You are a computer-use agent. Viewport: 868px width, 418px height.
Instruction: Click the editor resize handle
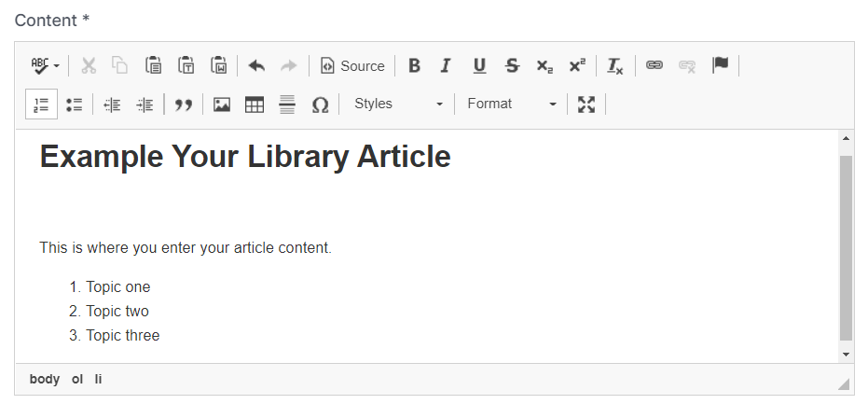[x=844, y=383]
